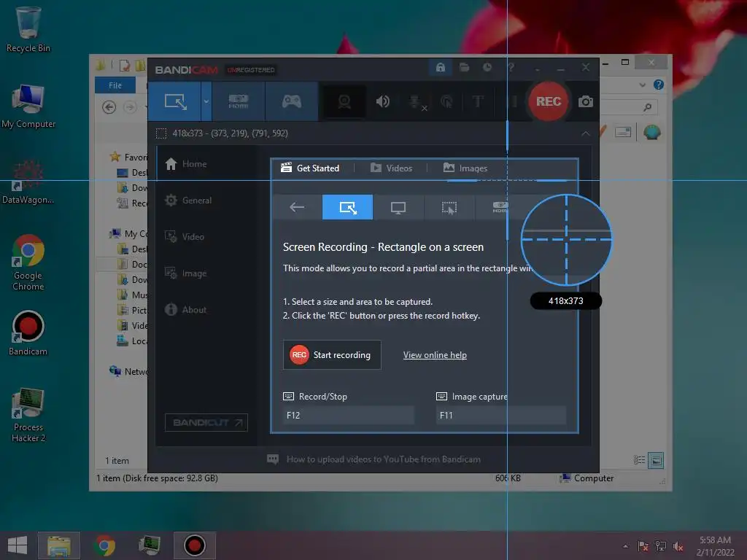Click the Record/Stop hotkey field F12
Viewport: 747px width, 560px height.
tap(348, 415)
